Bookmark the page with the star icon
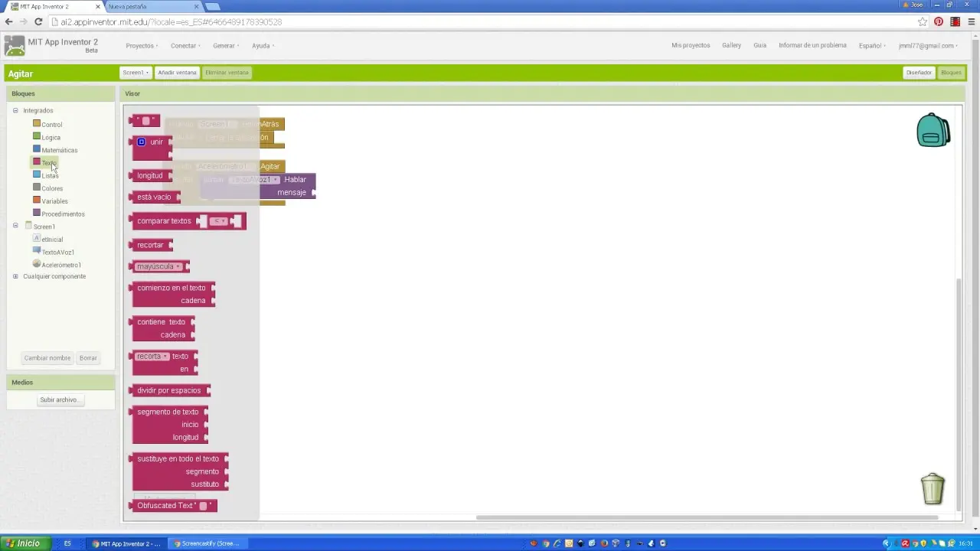The image size is (980, 551). coord(923,22)
